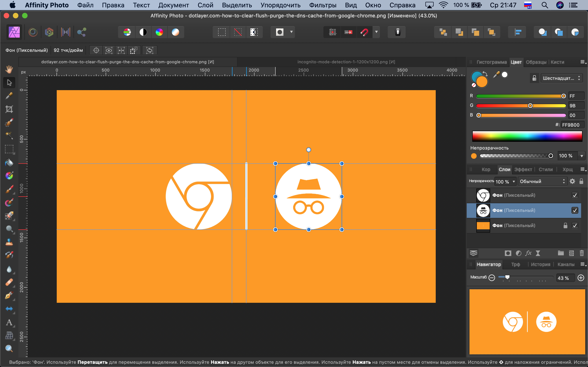Open color model dropdown Шестнадцат...
The image size is (588, 367).
pyautogui.click(x=561, y=78)
